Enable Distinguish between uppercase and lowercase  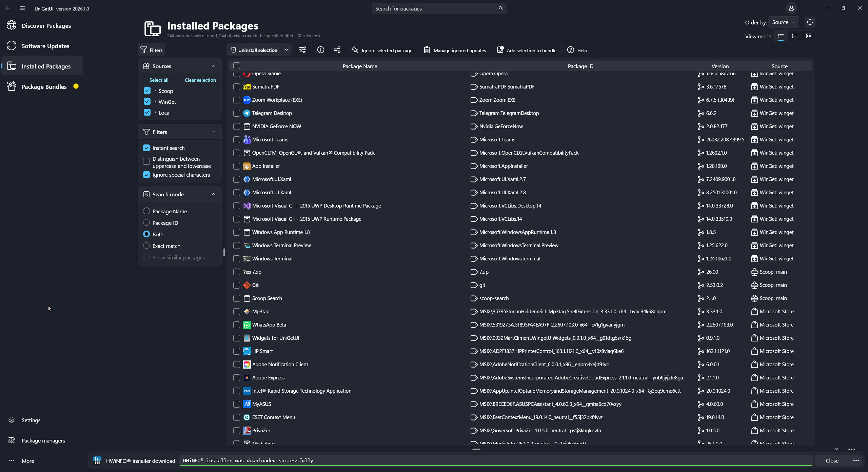tap(146, 162)
